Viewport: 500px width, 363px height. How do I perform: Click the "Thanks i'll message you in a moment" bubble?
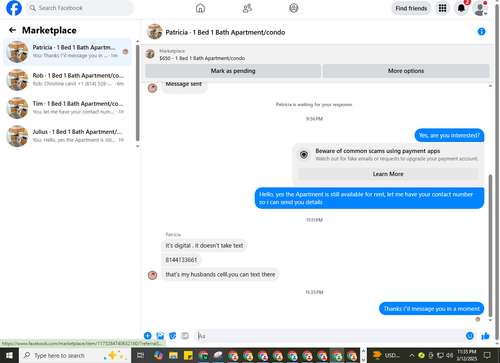431,309
